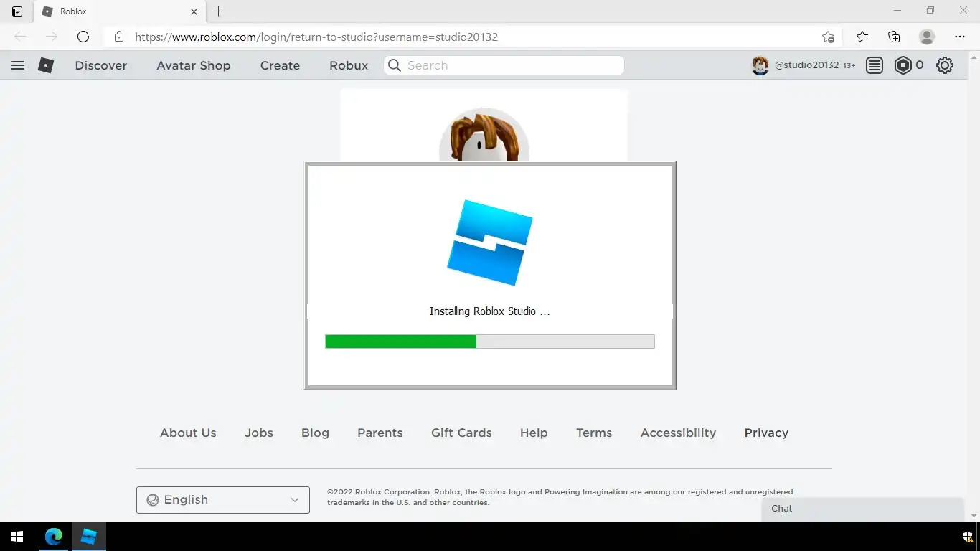This screenshot has width=980, height=551.
Task: Open Roblox Studio installer taskbar icon
Action: tap(89, 537)
